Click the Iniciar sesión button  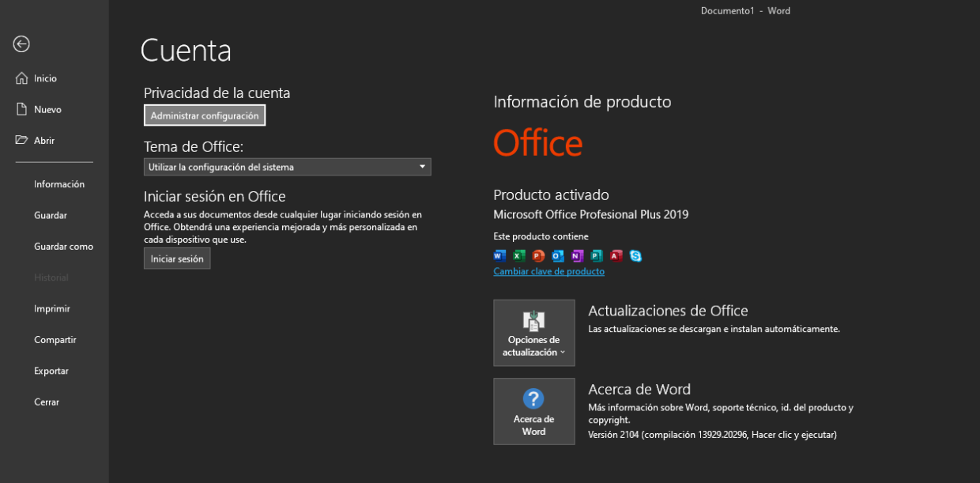coord(177,258)
